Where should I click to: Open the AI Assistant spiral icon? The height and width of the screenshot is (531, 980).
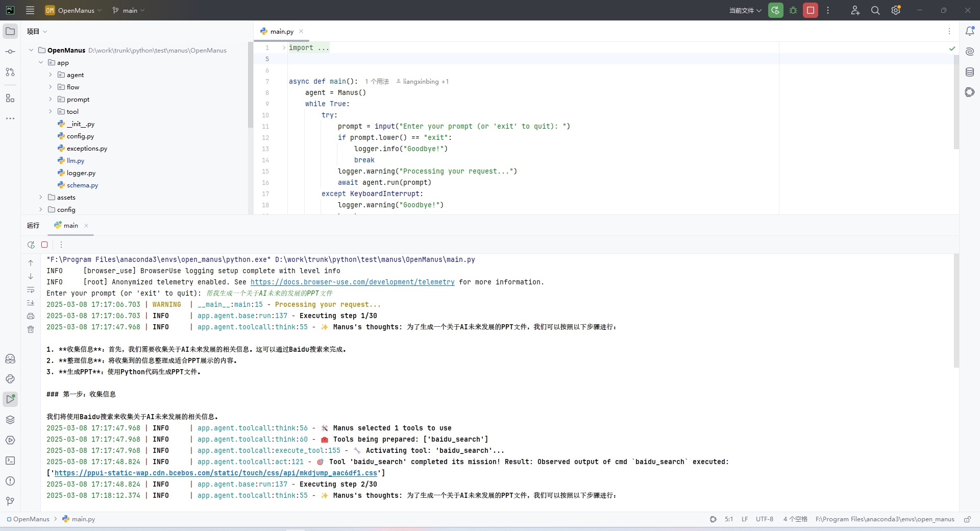click(970, 52)
